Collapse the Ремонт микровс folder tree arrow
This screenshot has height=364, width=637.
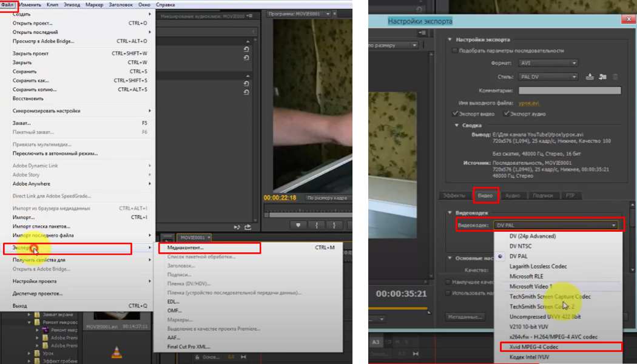29,322
